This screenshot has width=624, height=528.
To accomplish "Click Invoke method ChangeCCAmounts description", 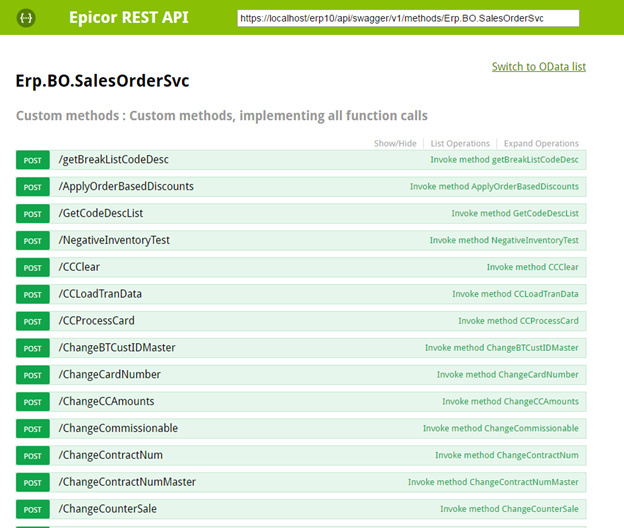I will coord(510,401).
